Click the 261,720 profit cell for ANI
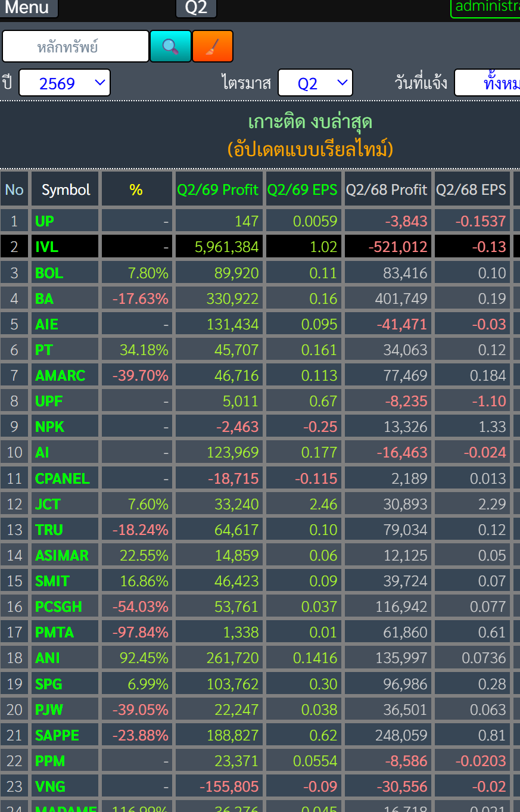 pos(219,658)
